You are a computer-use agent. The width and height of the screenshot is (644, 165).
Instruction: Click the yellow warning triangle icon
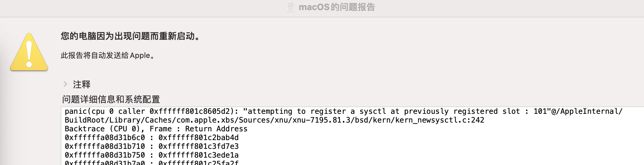click(x=29, y=53)
